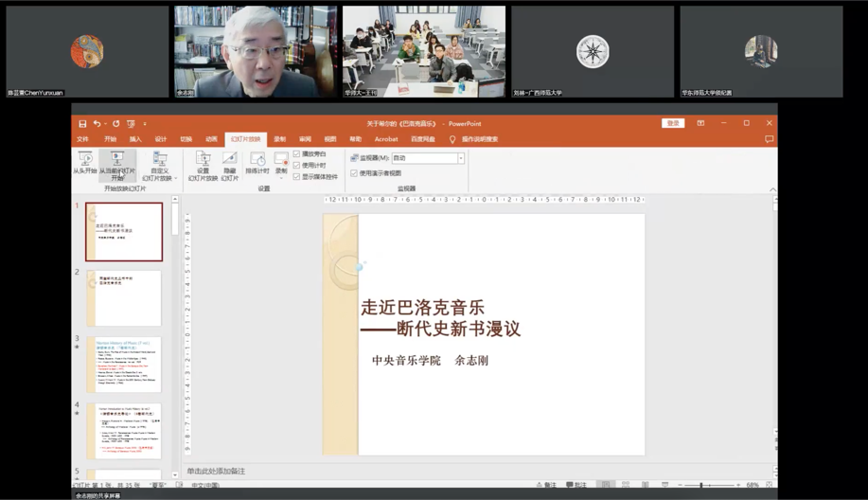868x500 pixels.
Task: Toggle the Play Narrations (播放旁白) checkbox
Action: [297, 153]
